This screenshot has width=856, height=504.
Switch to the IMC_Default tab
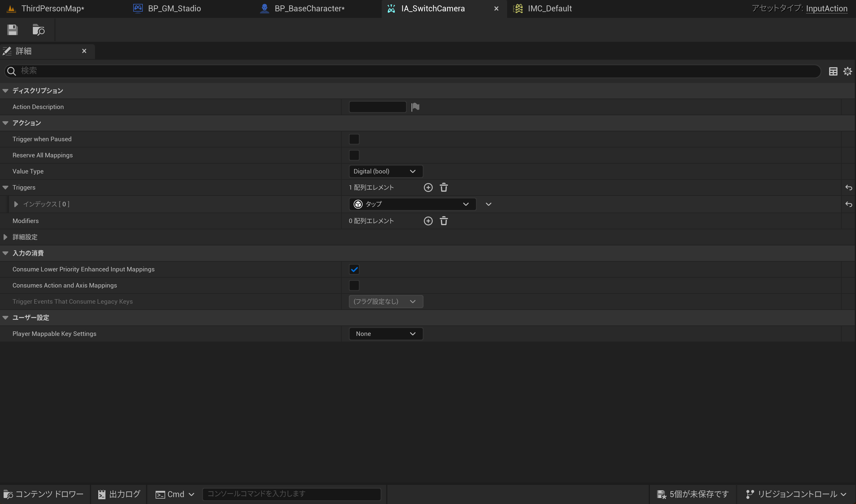(x=549, y=8)
